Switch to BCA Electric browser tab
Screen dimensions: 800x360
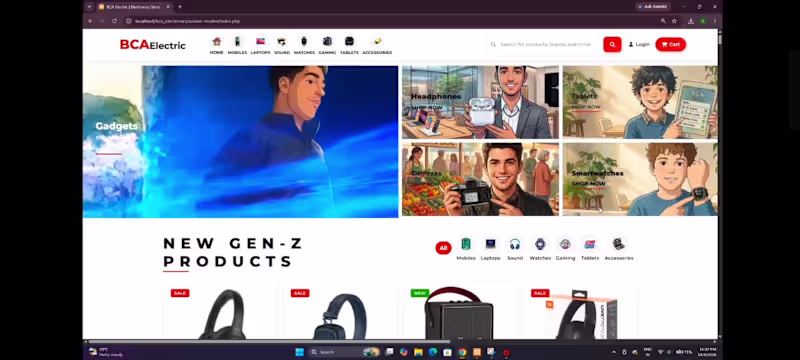click(134, 7)
